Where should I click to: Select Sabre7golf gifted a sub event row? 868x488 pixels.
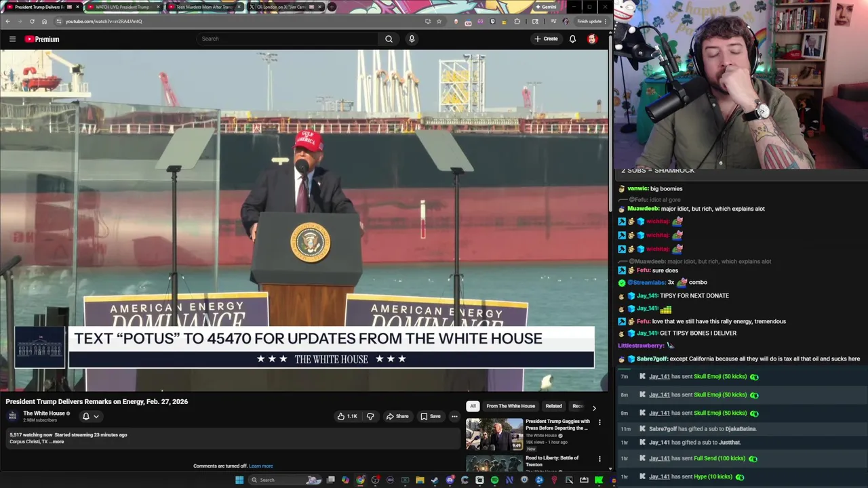tap(742, 429)
